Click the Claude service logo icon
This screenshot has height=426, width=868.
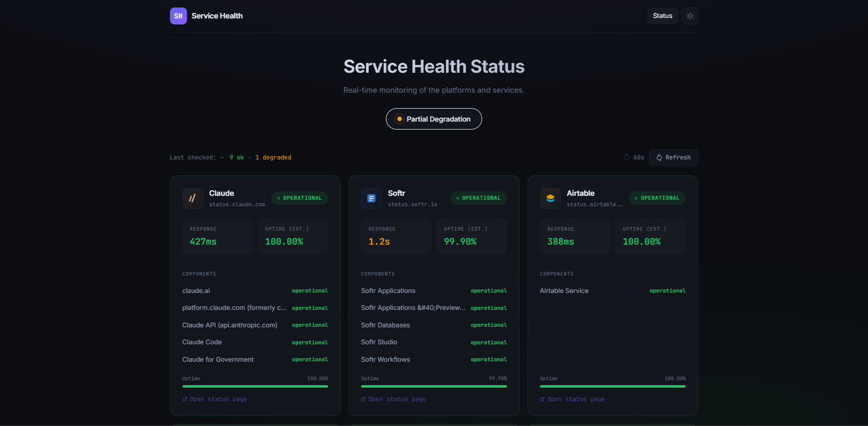pyautogui.click(x=192, y=198)
